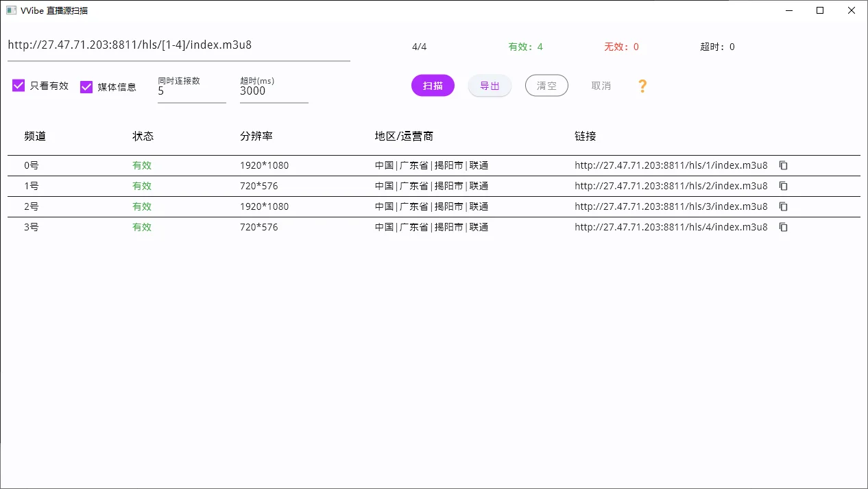Click the 地区/运营商 column header
This screenshot has height=489, width=868.
pos(404,136)
